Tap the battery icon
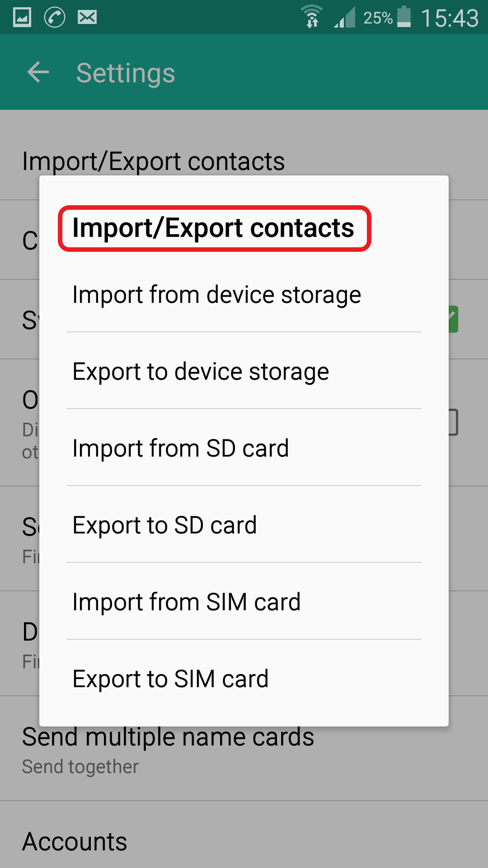This screenshot has height=868, width=488. (404, 18)
